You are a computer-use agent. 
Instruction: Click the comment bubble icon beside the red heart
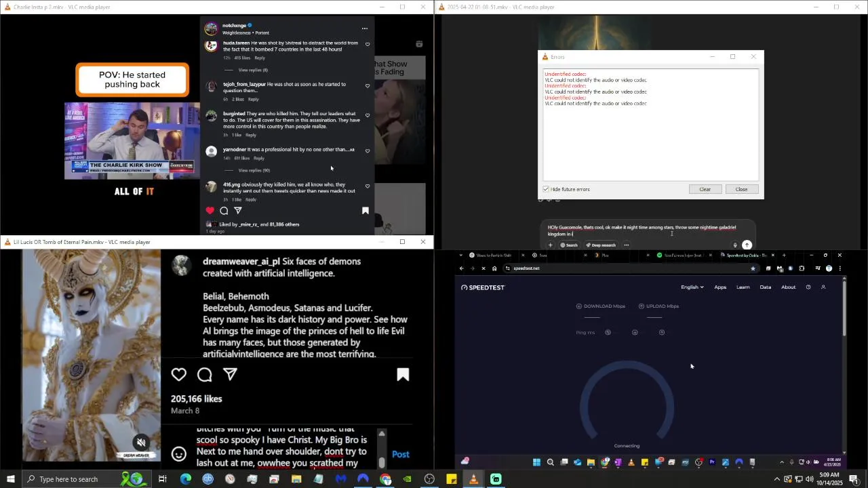click(224, 211)
